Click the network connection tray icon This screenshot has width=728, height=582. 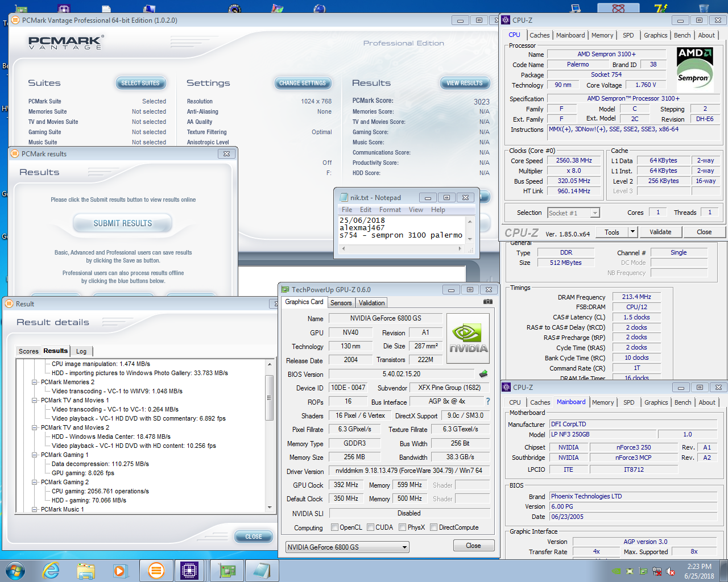657,571
